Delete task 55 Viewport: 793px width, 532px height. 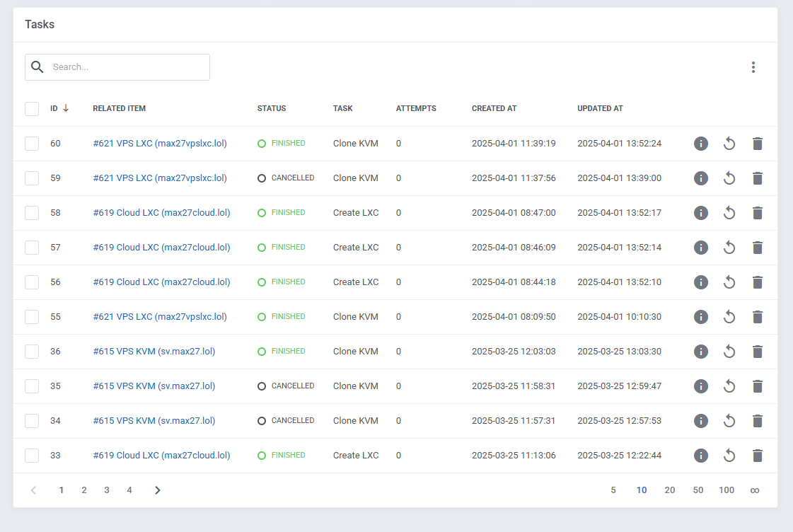tap(757, 316)
